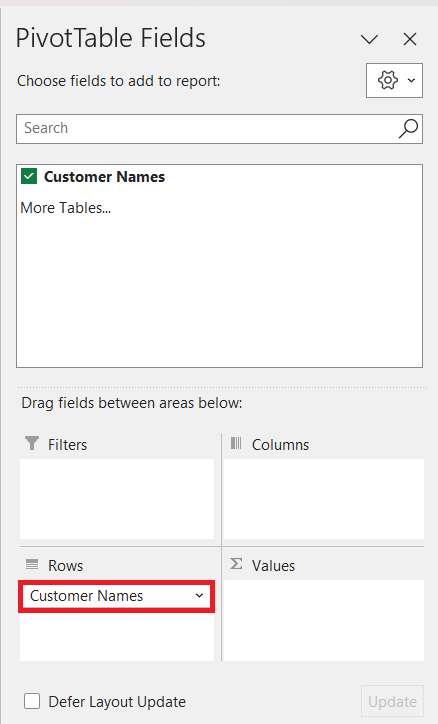Click the Values sigma icon
This screenshot has height=724, width=438.
point(236,564)
